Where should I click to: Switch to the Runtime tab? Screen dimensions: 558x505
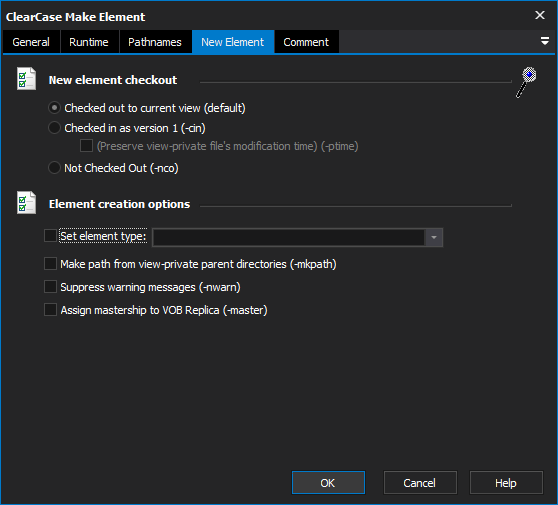coord(89,42)
